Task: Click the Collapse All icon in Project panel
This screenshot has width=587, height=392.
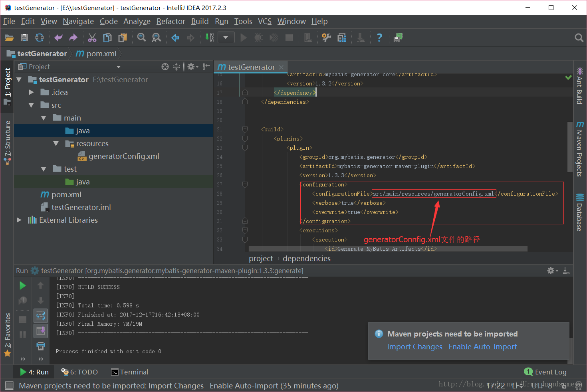Action: pyautogui.click(x=176, y=67)
